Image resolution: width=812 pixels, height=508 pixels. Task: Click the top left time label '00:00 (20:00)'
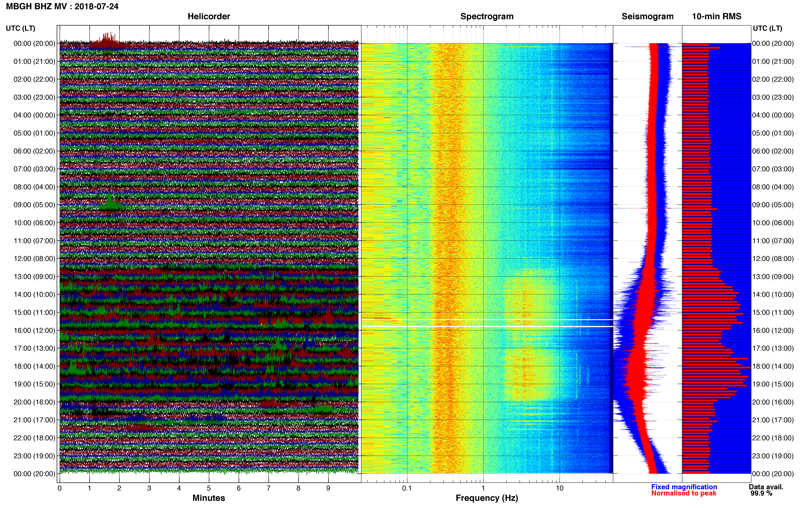pyautogui.click(x=34, y=43)
